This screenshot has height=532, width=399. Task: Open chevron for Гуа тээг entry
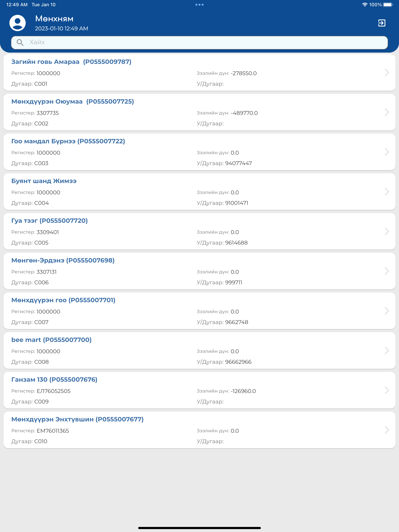(387, 231)
